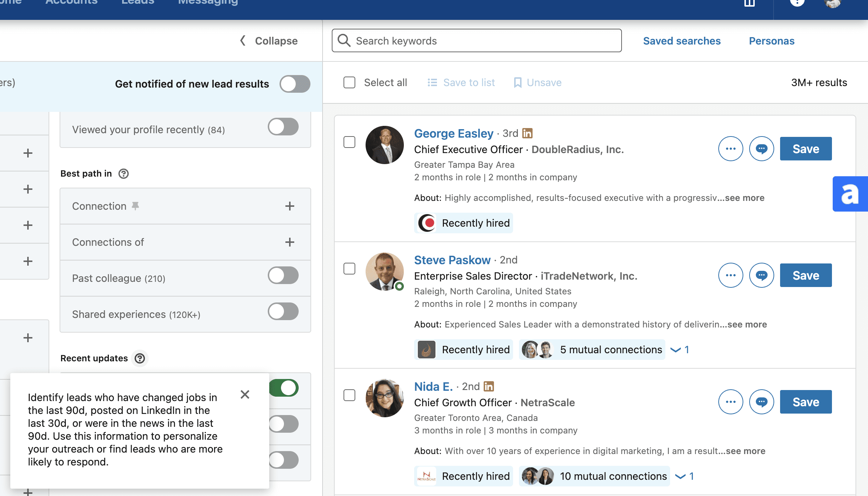This screenshot has height=496, width=868.
Task: Click the LinkedIn badge next to Nida E.
Action: tap(489, 386)
